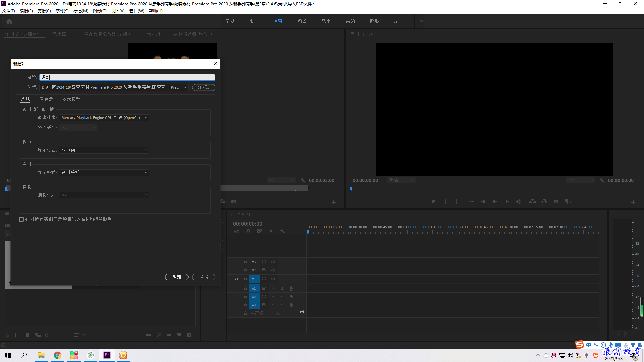Solo track A2
The height and width of the screenshot is (362, 644).
tap(282, 297)
